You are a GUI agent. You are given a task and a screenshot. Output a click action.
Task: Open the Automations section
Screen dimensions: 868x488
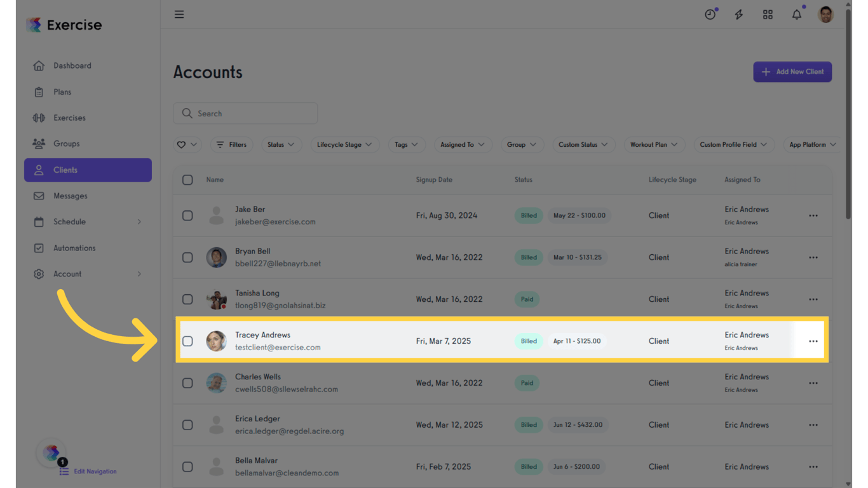[x=74, y=248]
